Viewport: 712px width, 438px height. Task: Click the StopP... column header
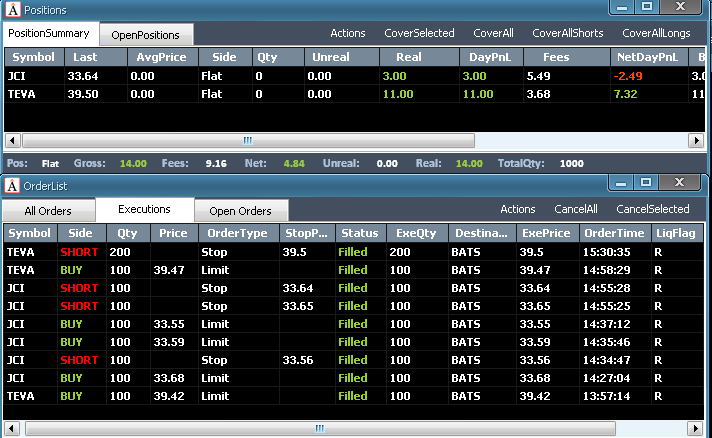pyautogui.click(x=307, y=233)
